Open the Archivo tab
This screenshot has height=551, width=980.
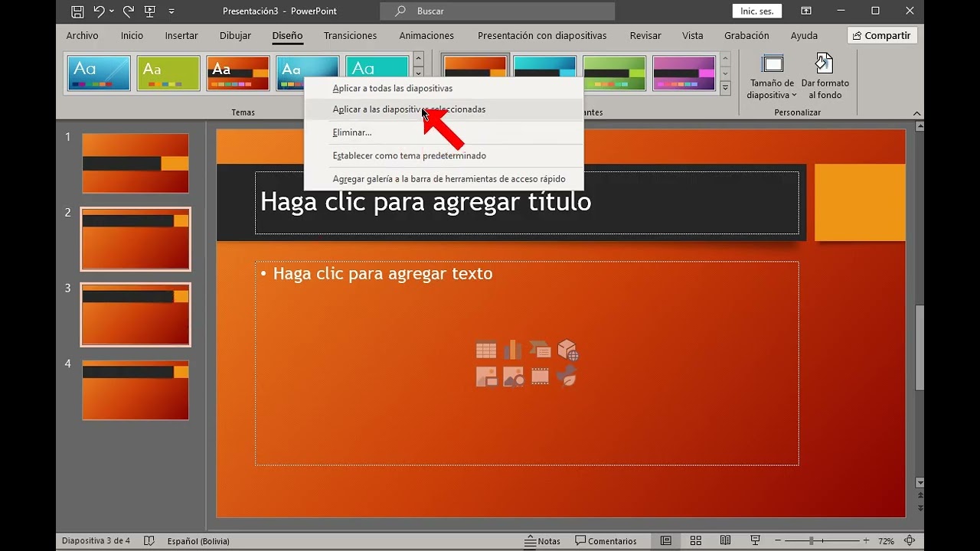tap(82, 36)
